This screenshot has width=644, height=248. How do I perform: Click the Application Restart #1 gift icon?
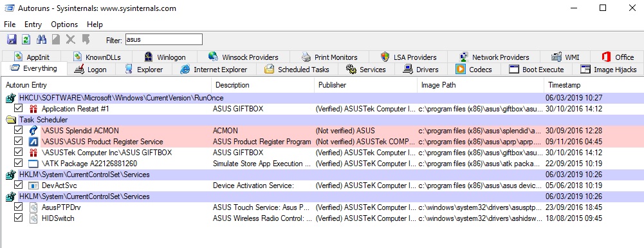pyautogui.click(x=33, y=109)
